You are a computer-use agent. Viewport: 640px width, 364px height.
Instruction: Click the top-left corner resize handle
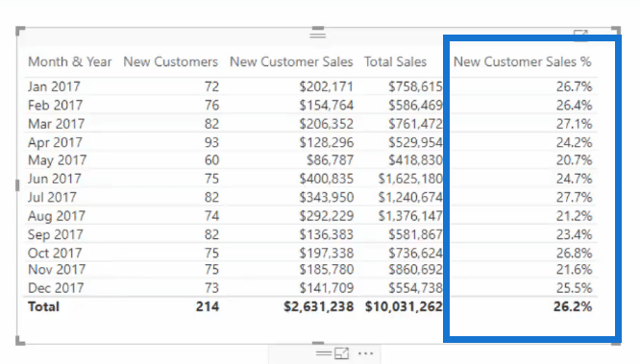(x=20, y=31)
